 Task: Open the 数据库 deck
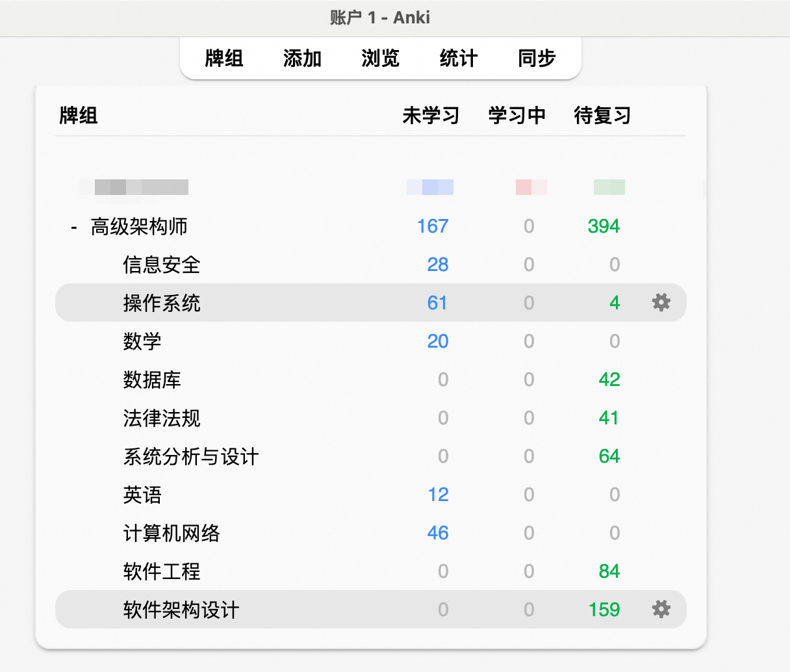152,380
